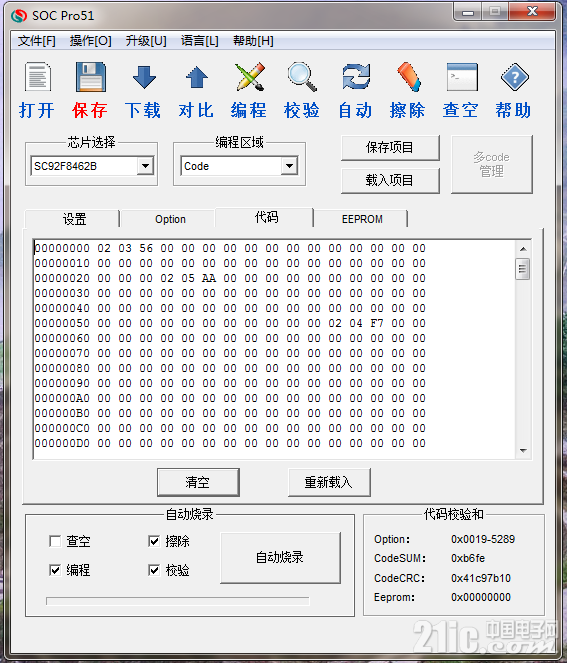Uncheck the 编程 checkbox in 自动烧录

coord(55,570)
